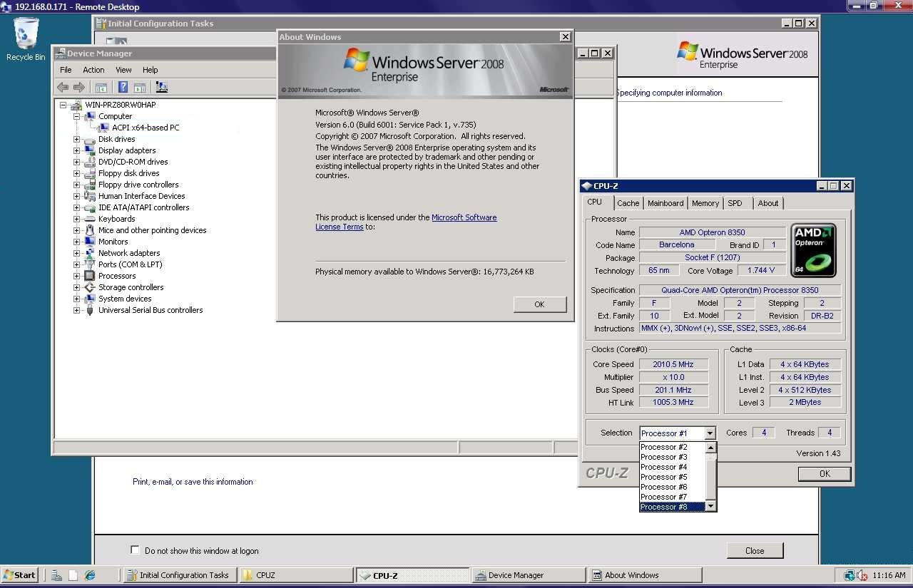Expand the Processors node
This screenshot has width=913, height=588.
[x=76, y=276]
